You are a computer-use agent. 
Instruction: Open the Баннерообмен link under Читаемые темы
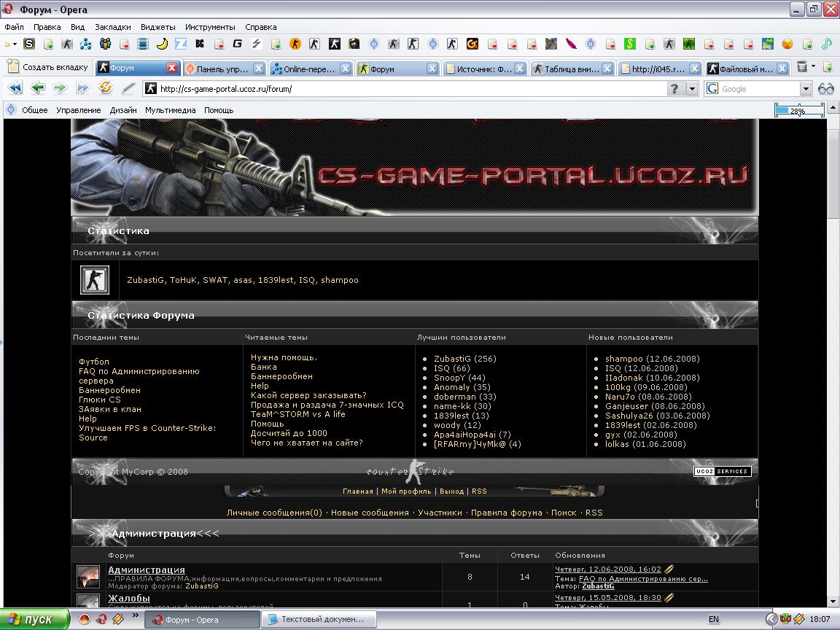coord(281,376)
